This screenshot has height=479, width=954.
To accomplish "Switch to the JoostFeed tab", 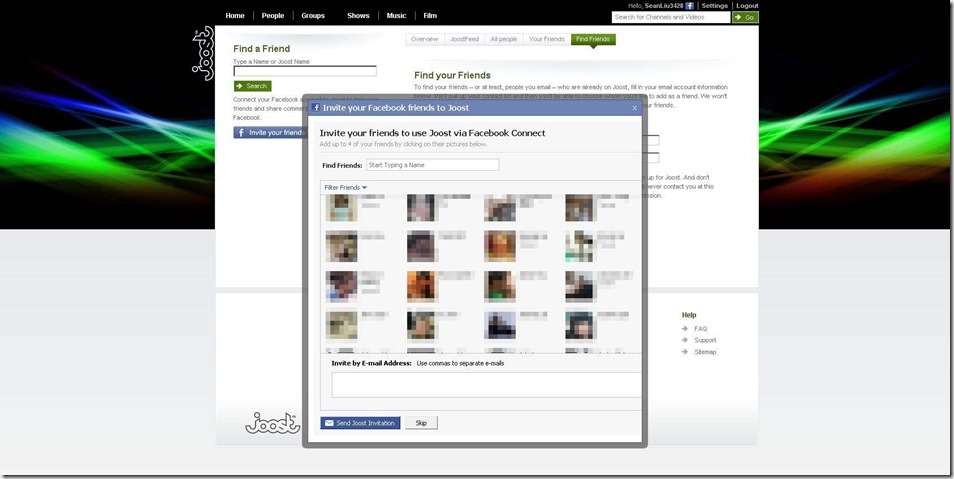I will pos(464,39).
